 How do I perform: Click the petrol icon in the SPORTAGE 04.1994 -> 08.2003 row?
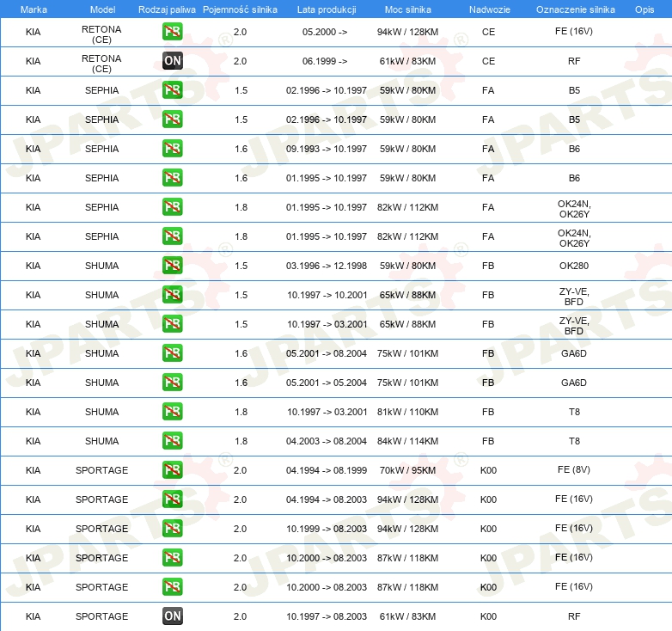(172, 499)
